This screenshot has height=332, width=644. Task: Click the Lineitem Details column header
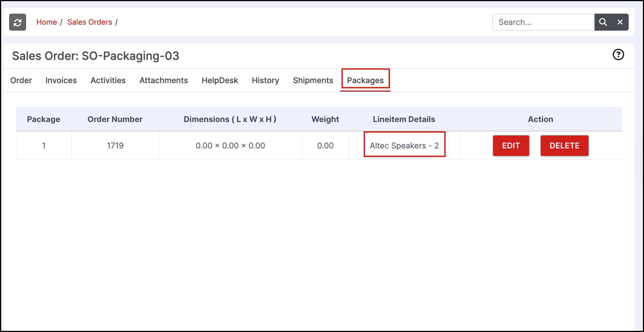coord(404,119)
